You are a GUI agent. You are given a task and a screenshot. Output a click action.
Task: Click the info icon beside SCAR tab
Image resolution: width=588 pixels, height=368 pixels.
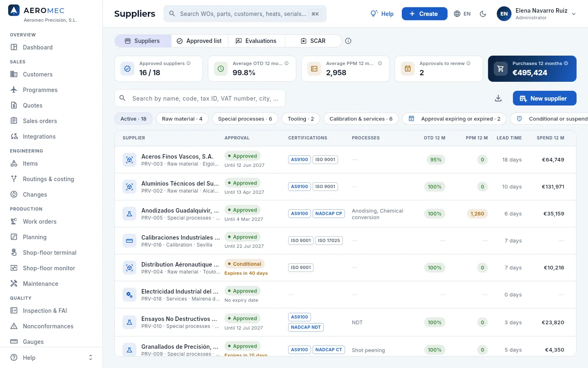click(348, 41)
